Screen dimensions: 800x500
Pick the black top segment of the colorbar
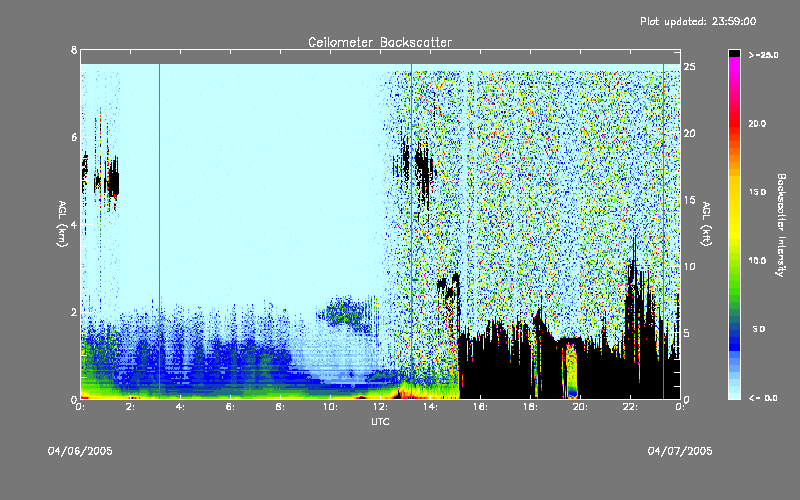[x=734, y=53]
